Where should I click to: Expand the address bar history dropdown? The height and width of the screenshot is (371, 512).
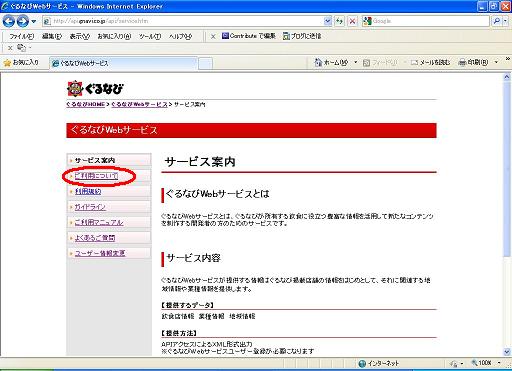click(328, 21)
